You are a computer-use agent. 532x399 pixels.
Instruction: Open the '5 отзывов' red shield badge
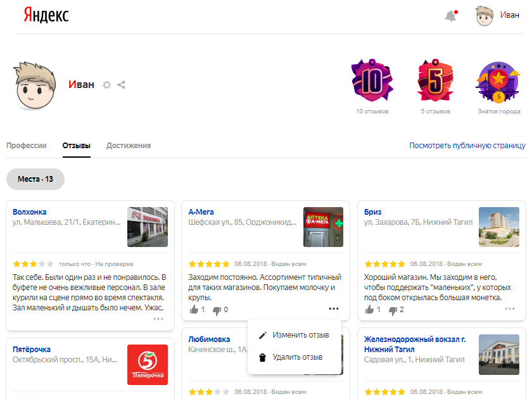pos(436,80)
